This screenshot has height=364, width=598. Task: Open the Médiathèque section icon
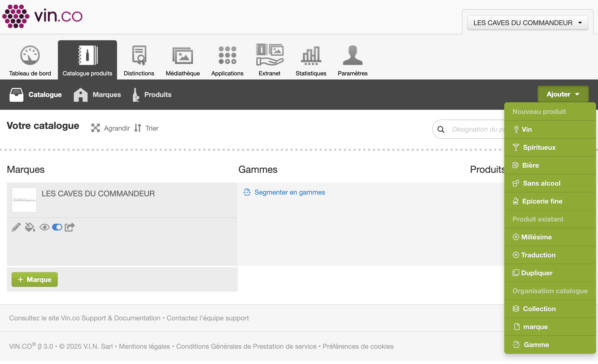click(182, 55)
